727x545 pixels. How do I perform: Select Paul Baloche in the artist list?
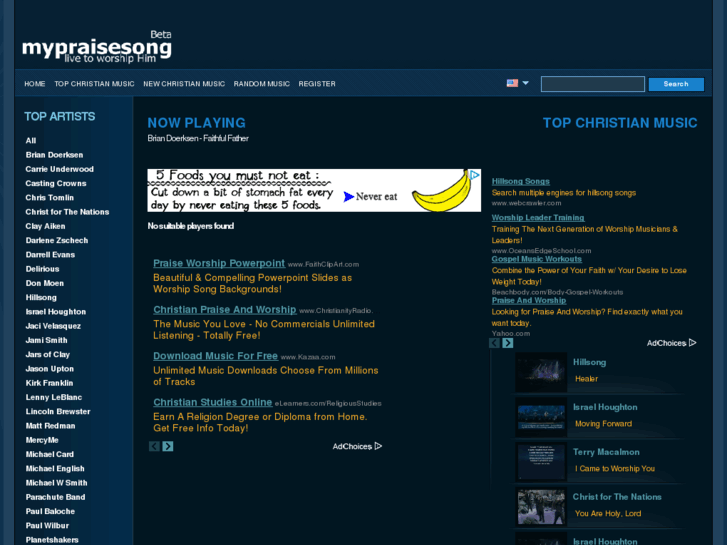50,512
